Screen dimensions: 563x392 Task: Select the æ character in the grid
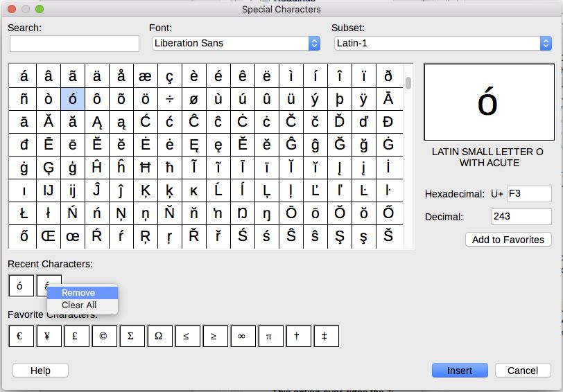(146, 76)
